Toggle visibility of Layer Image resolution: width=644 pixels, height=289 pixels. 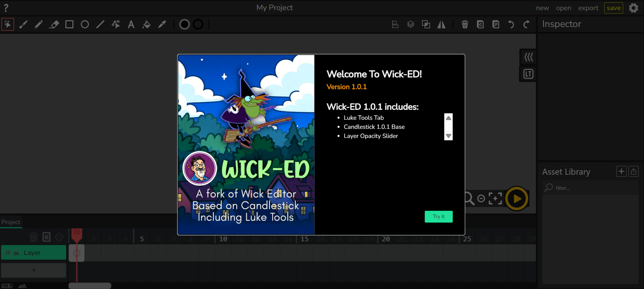[x=8, y=253]
